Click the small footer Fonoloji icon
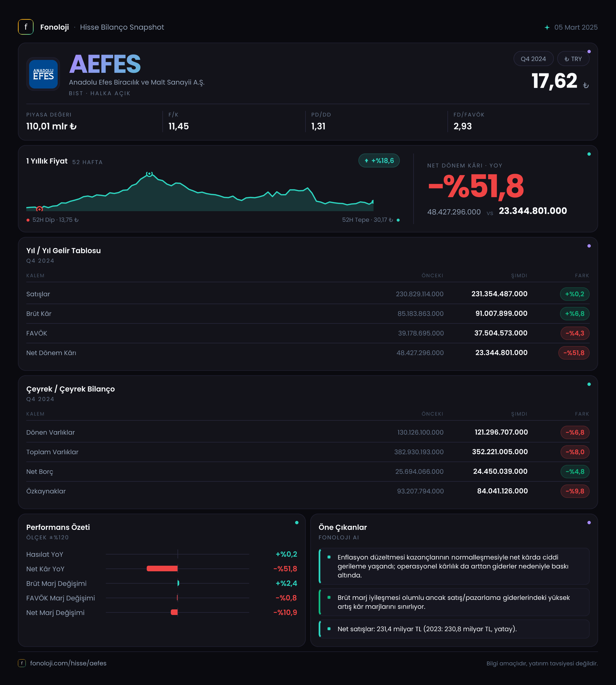Viewport: 616px width, 685px height. (x=22, y=663)
